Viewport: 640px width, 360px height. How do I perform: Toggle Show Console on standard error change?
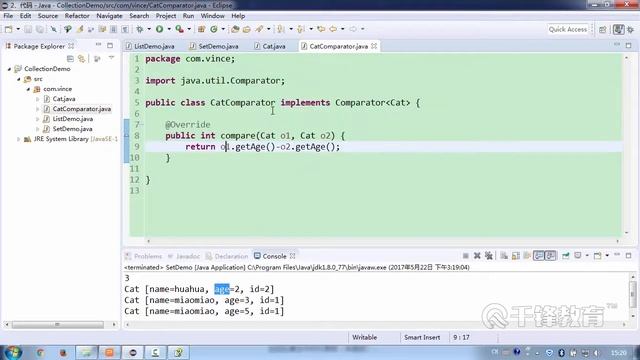pyautogui.click(x=551, y=256)
